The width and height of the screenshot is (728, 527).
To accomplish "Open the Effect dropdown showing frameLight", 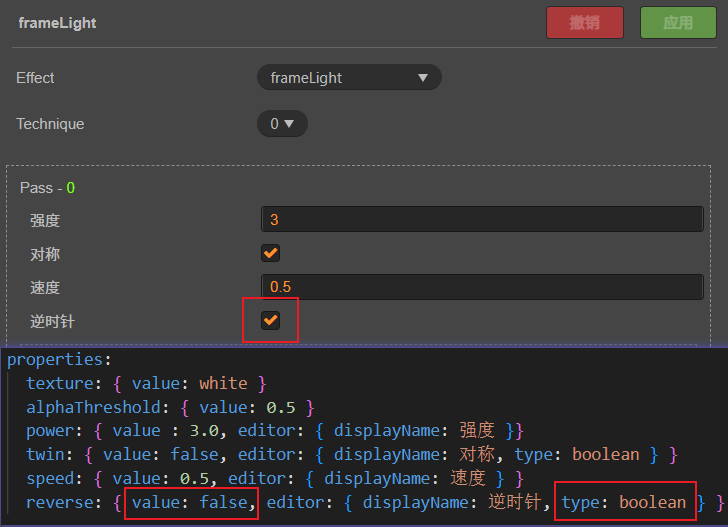I will tap(349, 78).
